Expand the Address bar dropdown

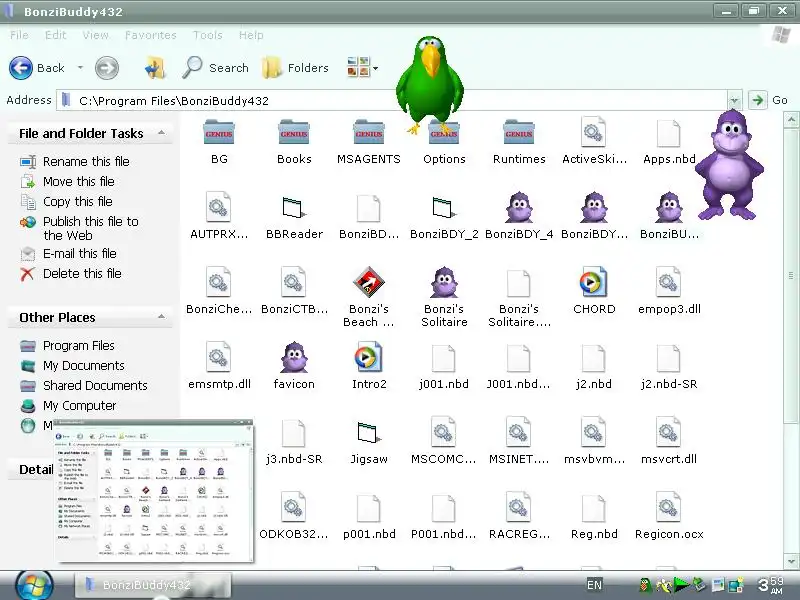[734, 100]
